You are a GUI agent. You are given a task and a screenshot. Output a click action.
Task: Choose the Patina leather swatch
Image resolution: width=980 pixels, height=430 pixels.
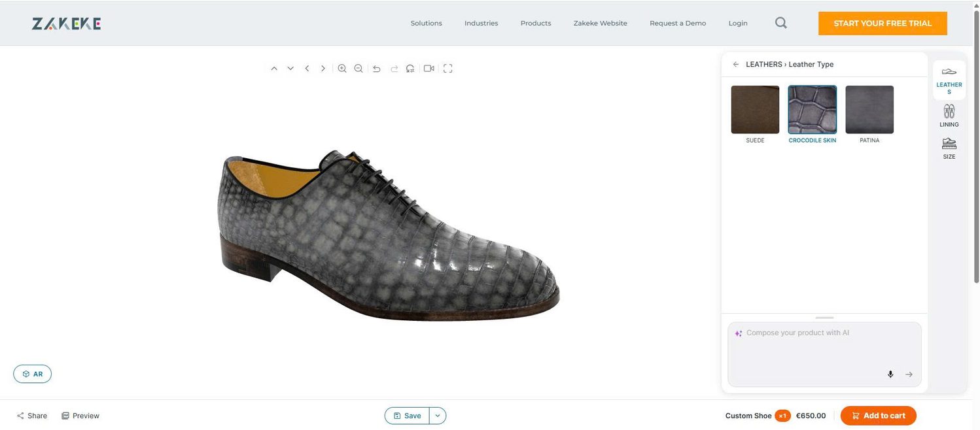pos(869,110)
